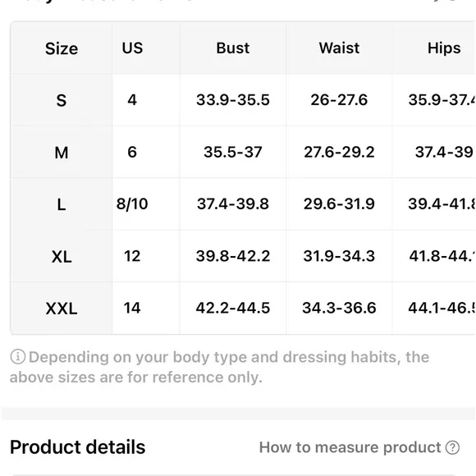Select the M size row label
This screenshot has height=476, width=476.
click(x=62, y=153)
